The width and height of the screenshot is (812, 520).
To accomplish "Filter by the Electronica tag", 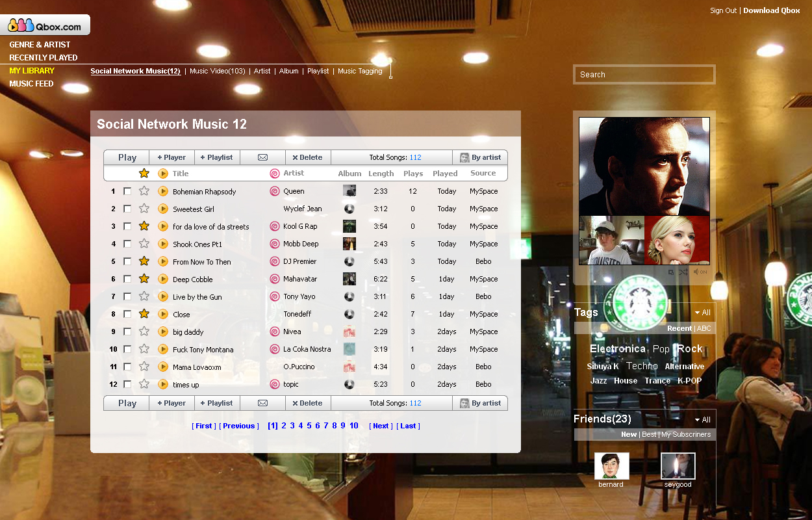I will [618, 349].
